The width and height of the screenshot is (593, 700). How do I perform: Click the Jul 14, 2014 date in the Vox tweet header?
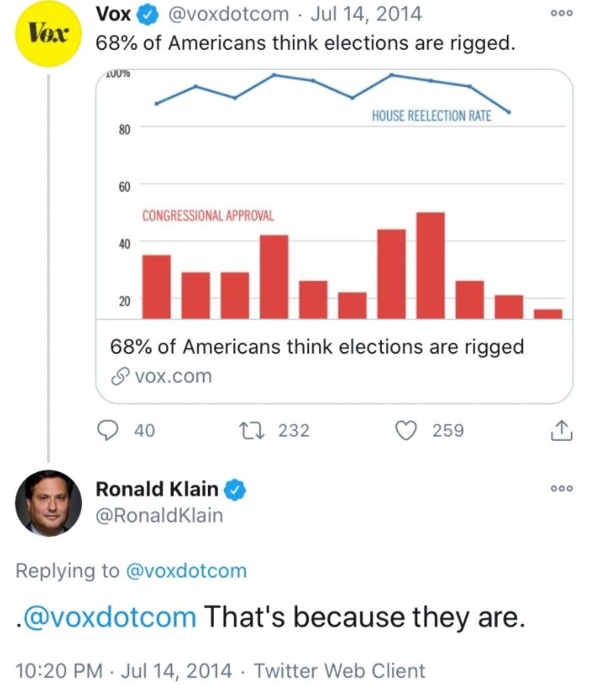coord(367,14)
